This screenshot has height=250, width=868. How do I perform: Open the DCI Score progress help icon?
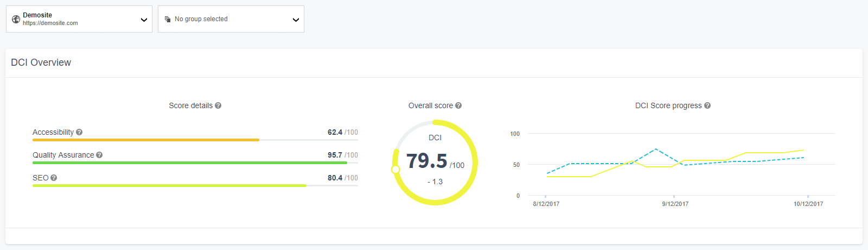coord(707,105)
